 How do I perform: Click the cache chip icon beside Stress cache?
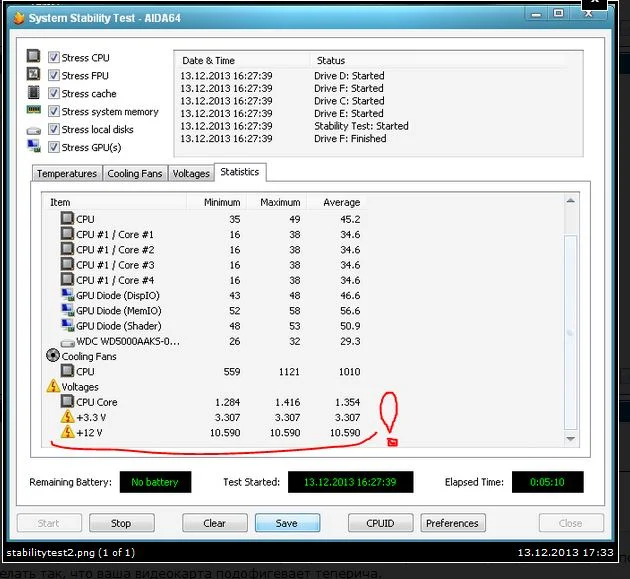(33, 92)
